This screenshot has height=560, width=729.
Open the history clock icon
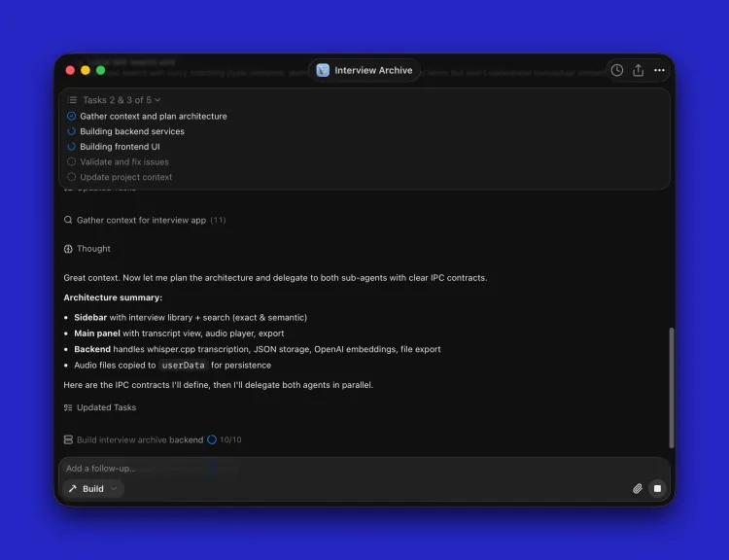click(x=616, y=70)
